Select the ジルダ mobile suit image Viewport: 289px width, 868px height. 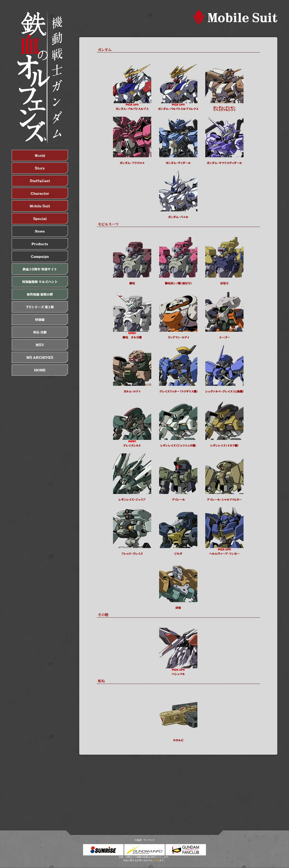pyautogui.click(x=178, y=528)
